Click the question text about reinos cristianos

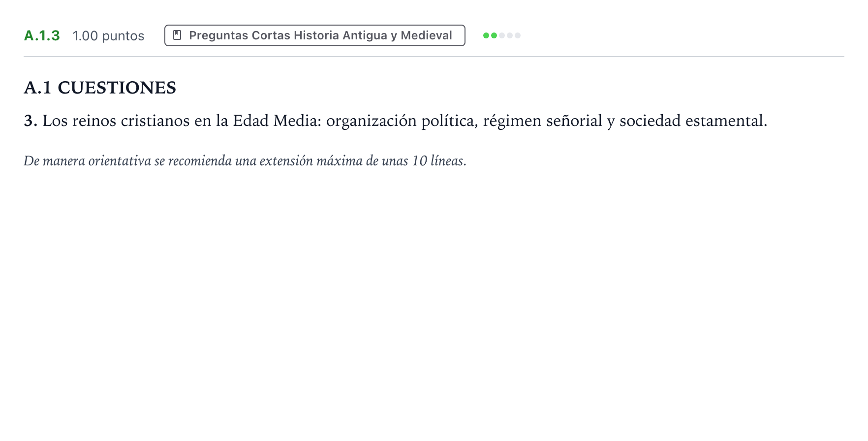(x=396, y=121)
